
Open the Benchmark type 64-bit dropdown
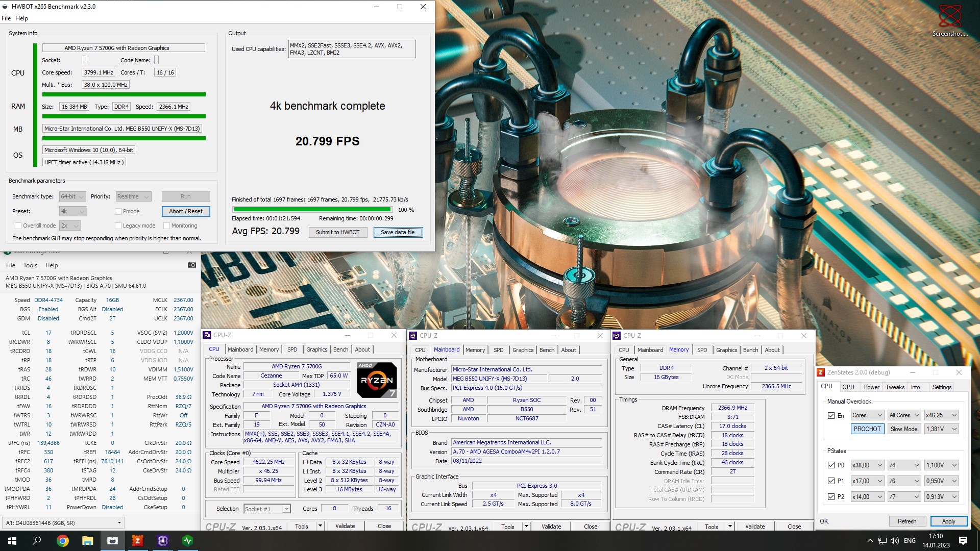point(73,196)
